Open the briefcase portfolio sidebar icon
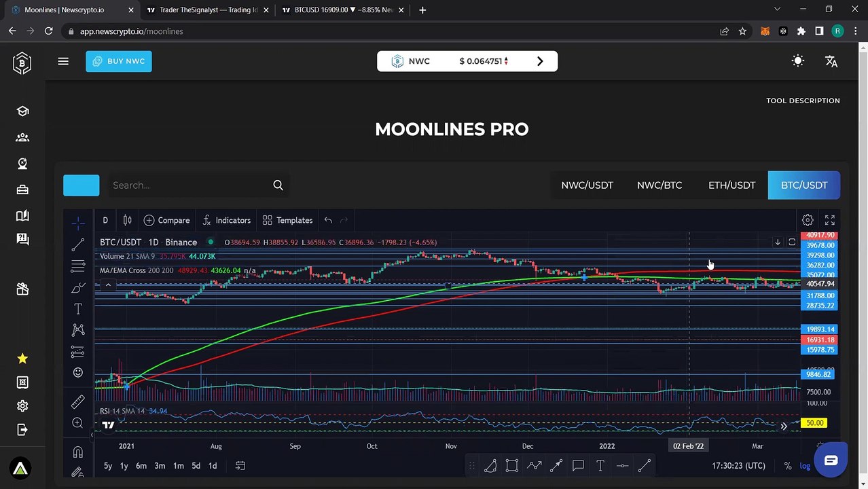The width and height of the screenshot is (868, 489). click(22, 189)
